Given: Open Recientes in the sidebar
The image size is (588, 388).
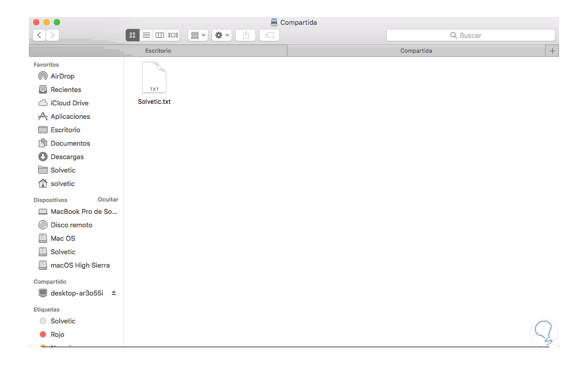Looking at the screenshot, I should tap(59, 89).
